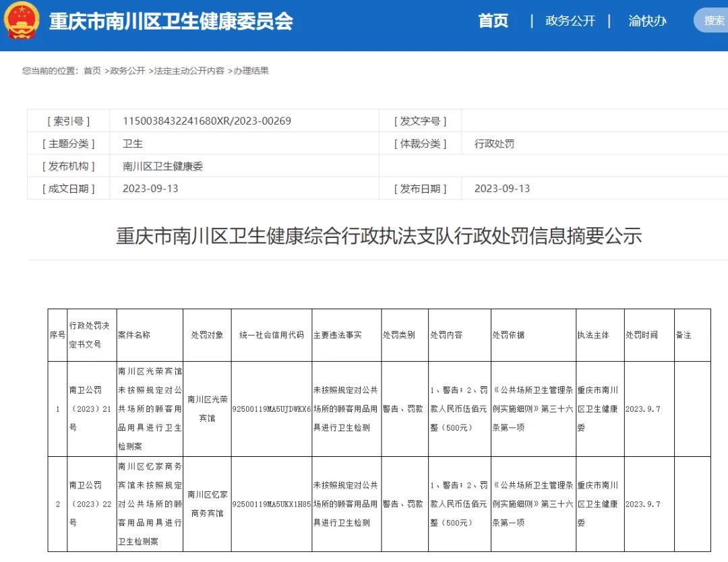Select row 1 处罚时间 2023.9.7
This screenshot has width=728, height=562.
tap(642, 409)
